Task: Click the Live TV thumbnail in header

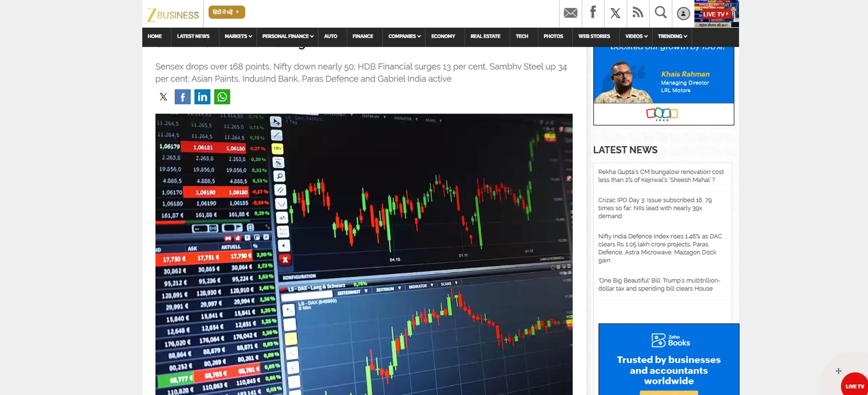Action: [716, 14]
